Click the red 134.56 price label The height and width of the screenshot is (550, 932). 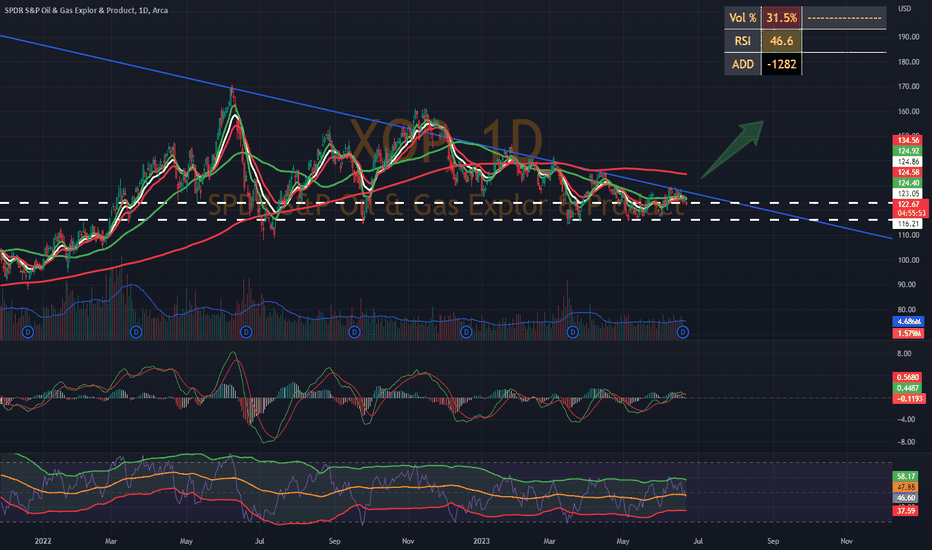click(x=908, y=140)
